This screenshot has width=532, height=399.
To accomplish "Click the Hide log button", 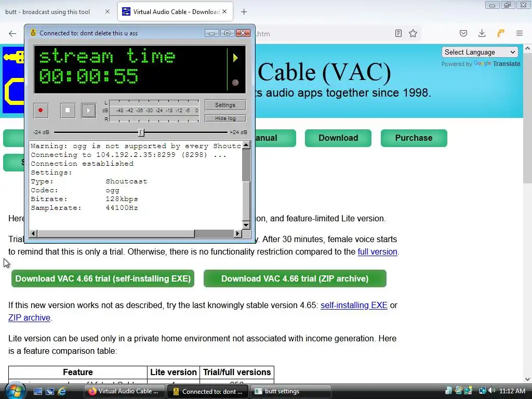I will tap(225, 118).
